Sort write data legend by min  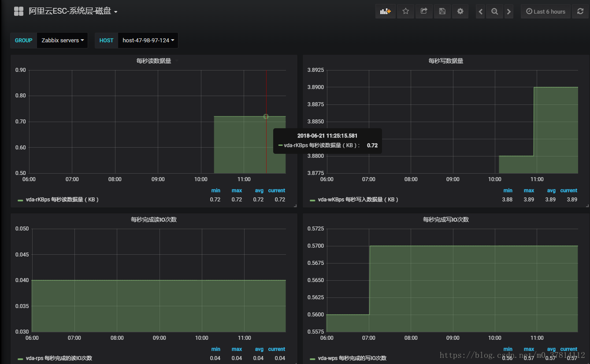pos(508,190)
